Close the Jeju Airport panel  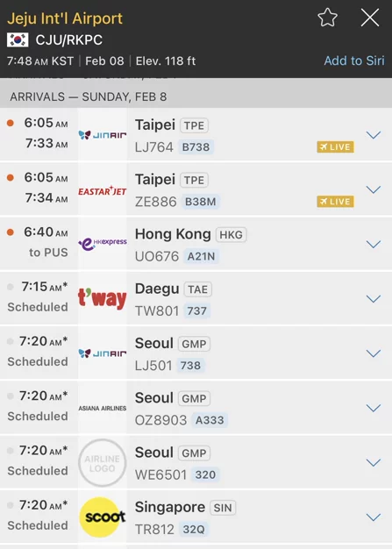point(370,18)
